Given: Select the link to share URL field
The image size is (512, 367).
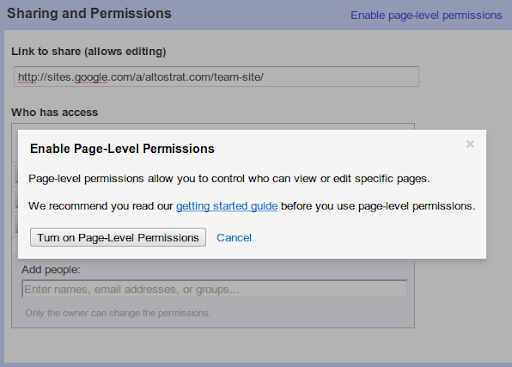Looking at the screenshot, I should [x=216, y=77].
